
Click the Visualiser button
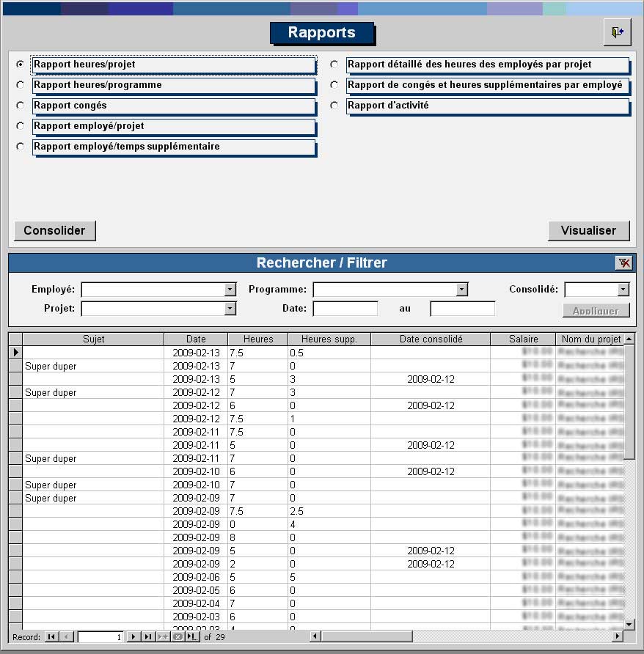point(588,231)
